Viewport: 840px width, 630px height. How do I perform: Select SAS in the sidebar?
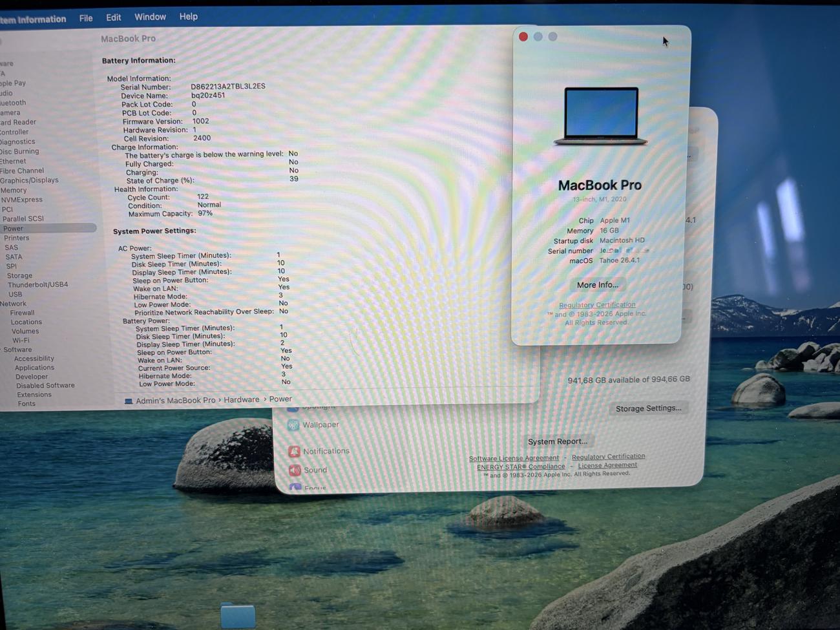(12, 247)
